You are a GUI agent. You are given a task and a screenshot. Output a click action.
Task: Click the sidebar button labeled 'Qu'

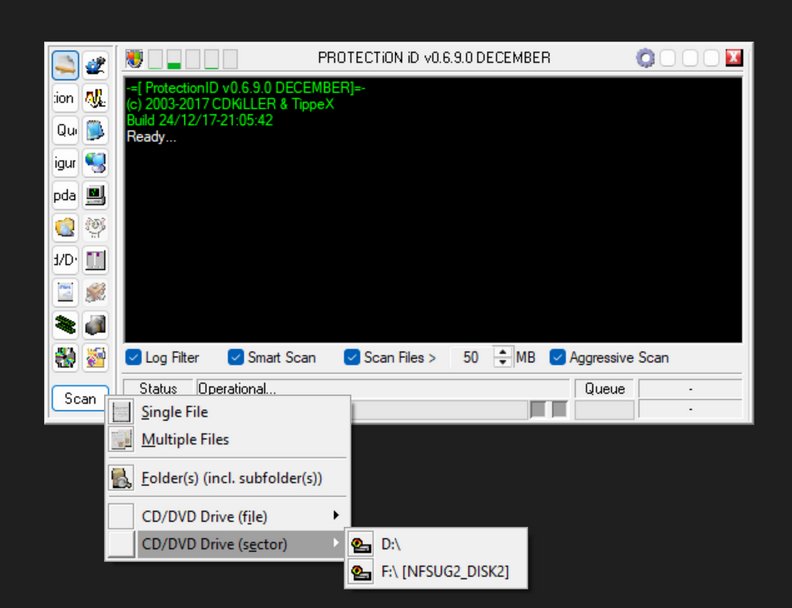point(65,130)
